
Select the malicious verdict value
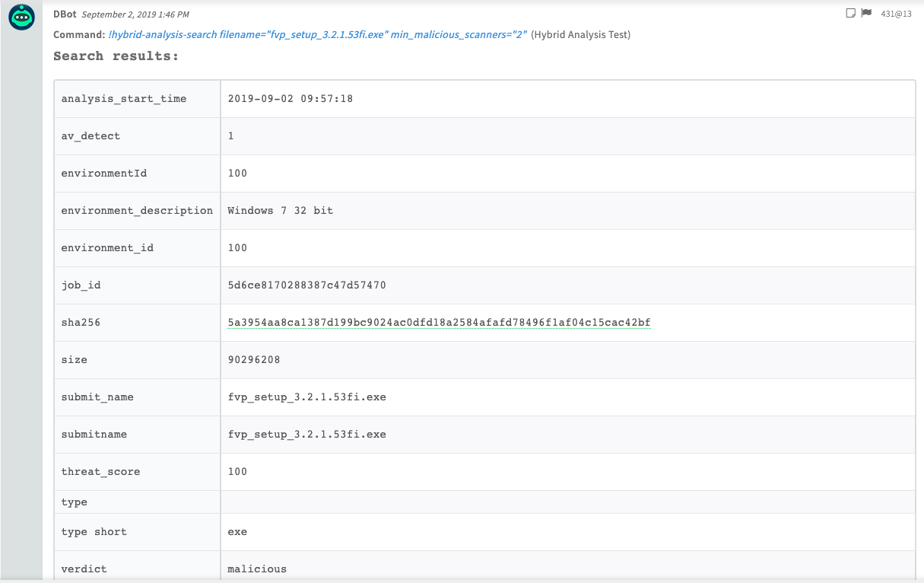[x=257, y=569]
